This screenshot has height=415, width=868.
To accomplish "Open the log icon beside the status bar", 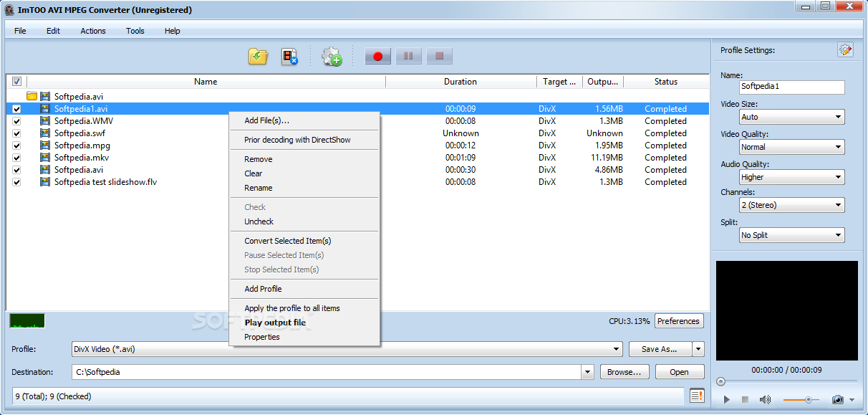I will [x=697, y=396].
